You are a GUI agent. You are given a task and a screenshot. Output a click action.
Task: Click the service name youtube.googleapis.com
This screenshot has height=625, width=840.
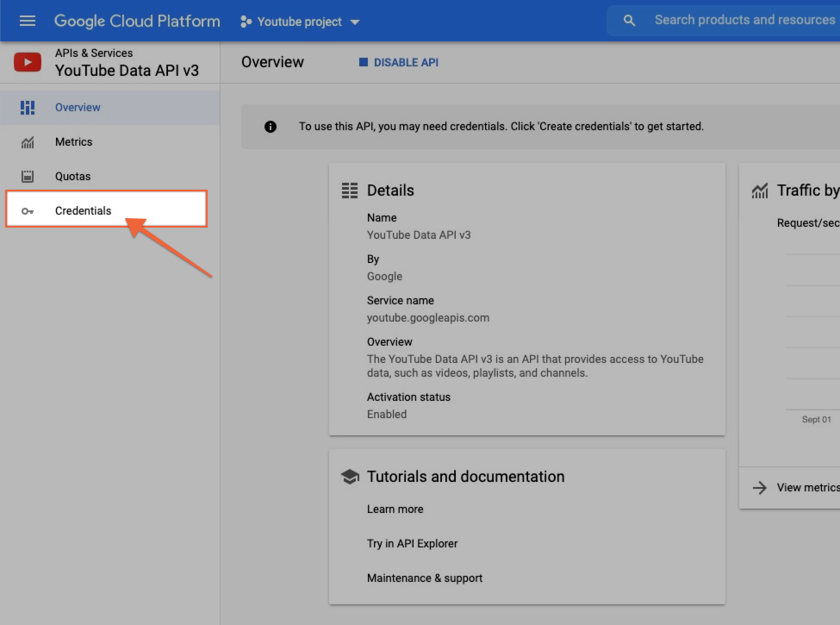(x=428, y=318)
